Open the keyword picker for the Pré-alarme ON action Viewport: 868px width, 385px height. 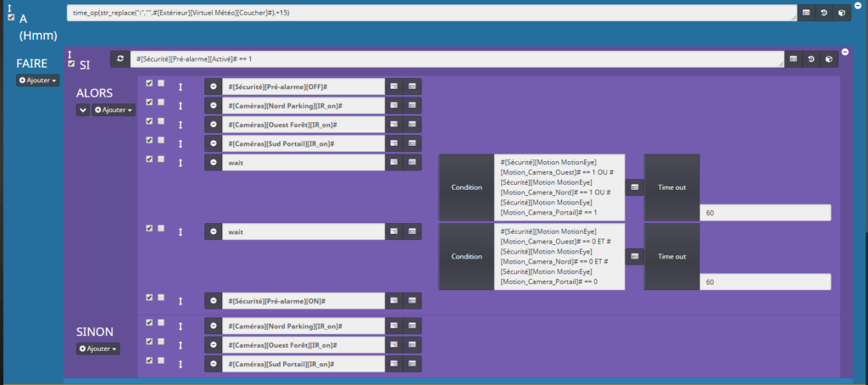393,301
